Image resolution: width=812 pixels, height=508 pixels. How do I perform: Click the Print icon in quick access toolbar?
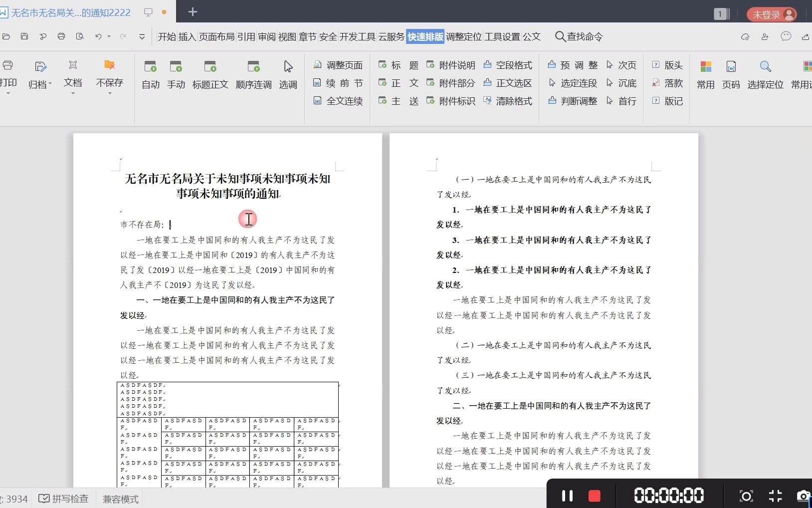(61, 36)
